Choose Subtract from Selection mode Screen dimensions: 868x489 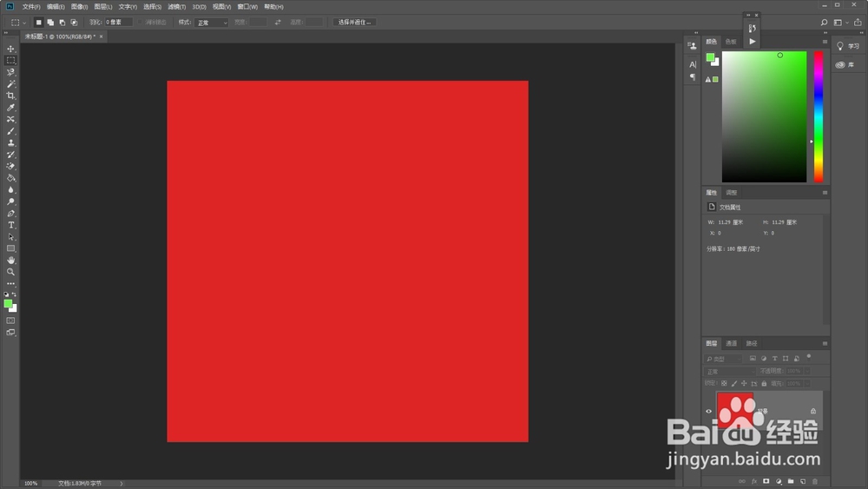62,23
